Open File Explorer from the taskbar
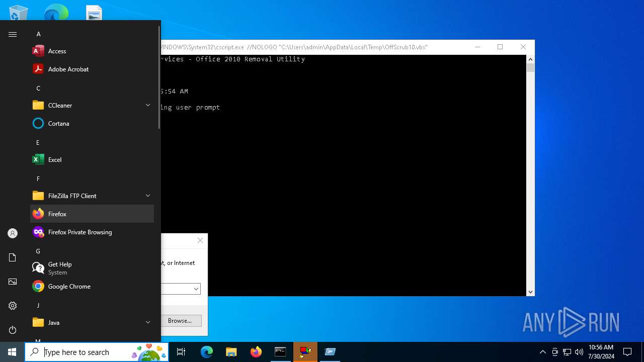Image resolution: width=644 pixels, height=362 pixels. [231, 352]
